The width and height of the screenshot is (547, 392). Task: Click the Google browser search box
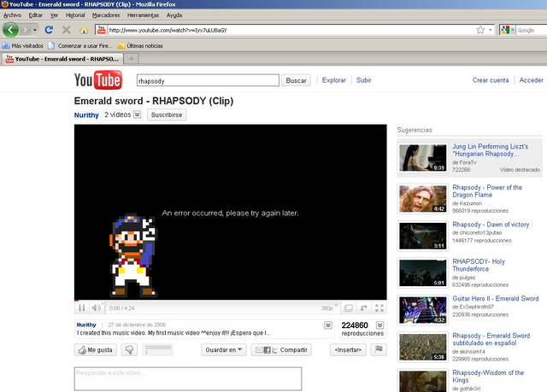click(531, 30)
